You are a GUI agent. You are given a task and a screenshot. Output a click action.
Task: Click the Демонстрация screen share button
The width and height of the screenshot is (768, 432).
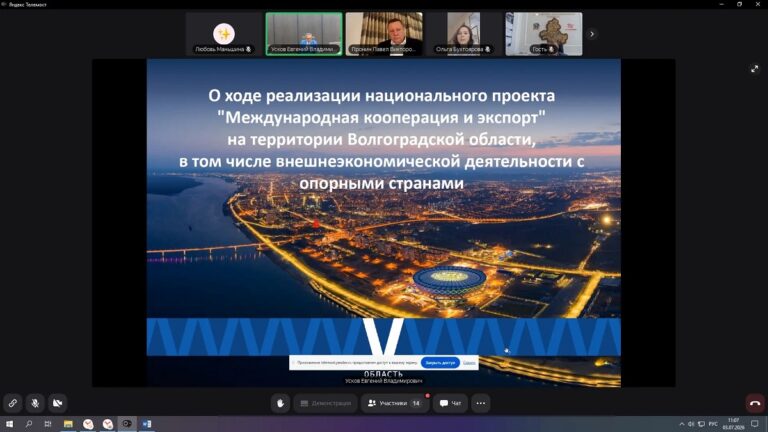coord(326,403)
